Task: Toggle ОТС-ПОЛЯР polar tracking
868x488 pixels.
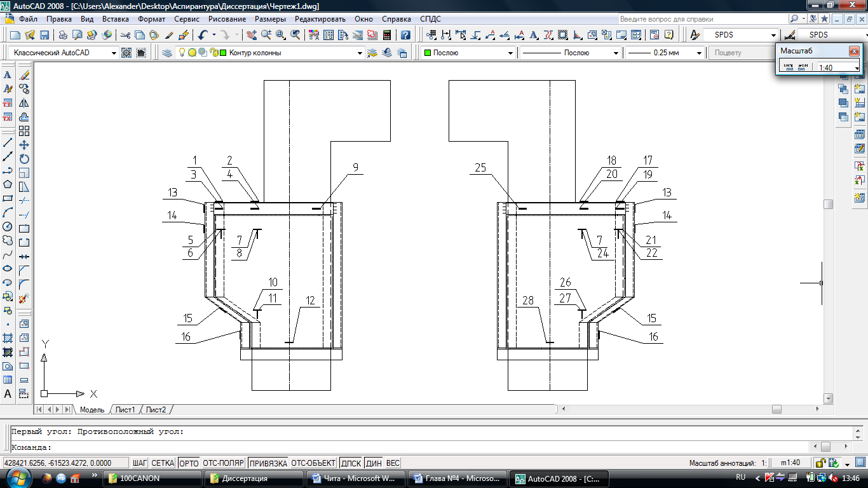Action: [223, 463]
